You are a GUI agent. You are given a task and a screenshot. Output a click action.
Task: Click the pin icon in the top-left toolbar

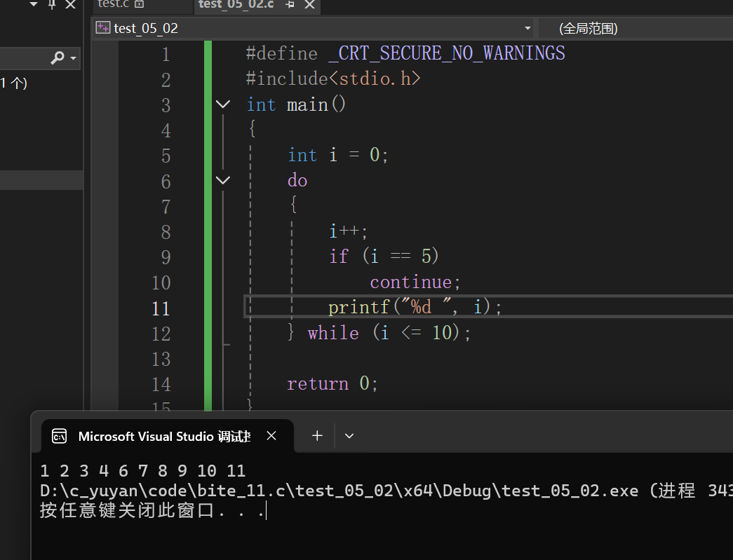pos(51,4)
